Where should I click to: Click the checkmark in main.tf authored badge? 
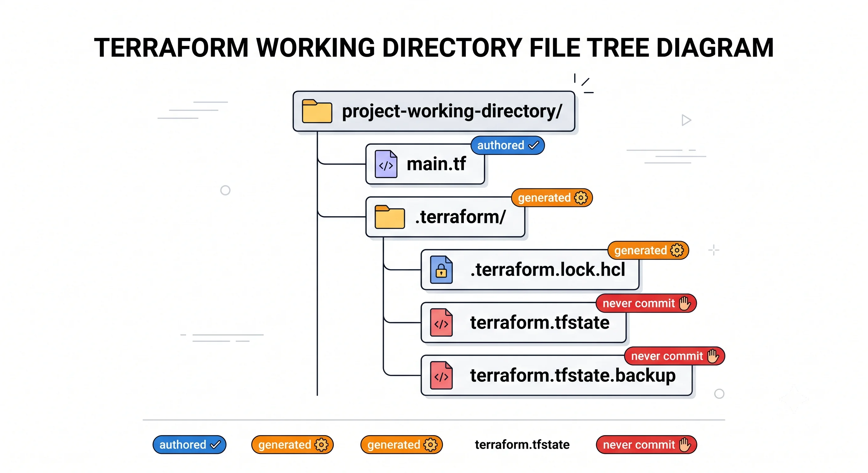pyautogui.click(x=534, y=145)
